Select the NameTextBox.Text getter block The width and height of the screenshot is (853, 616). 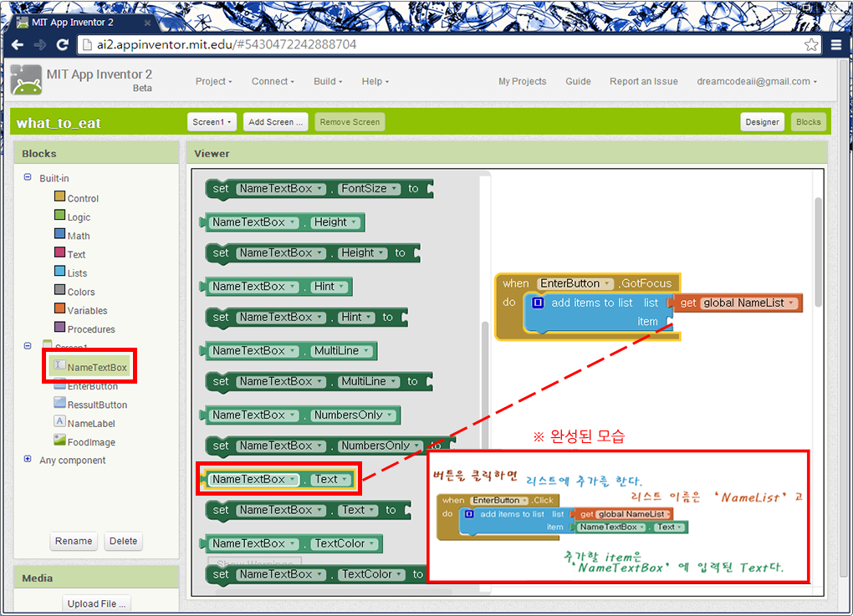(x=278, y=480)
